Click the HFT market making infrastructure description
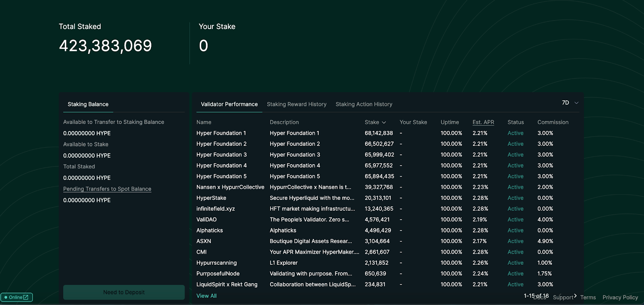The image size is (644, 305). [312, 209]
